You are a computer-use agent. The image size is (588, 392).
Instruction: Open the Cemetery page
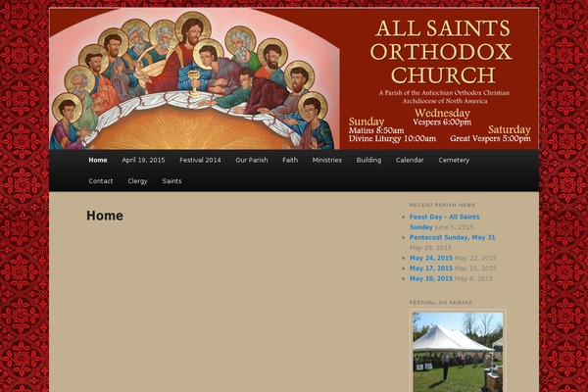coord(454,160)
